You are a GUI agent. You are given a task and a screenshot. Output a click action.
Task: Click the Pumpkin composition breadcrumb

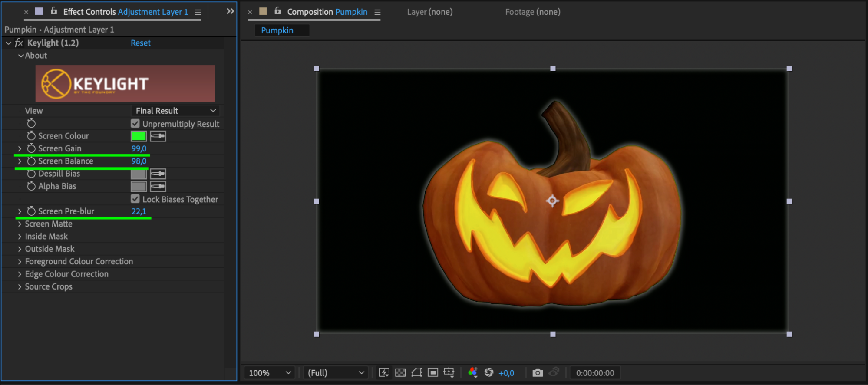click(277, 30)
